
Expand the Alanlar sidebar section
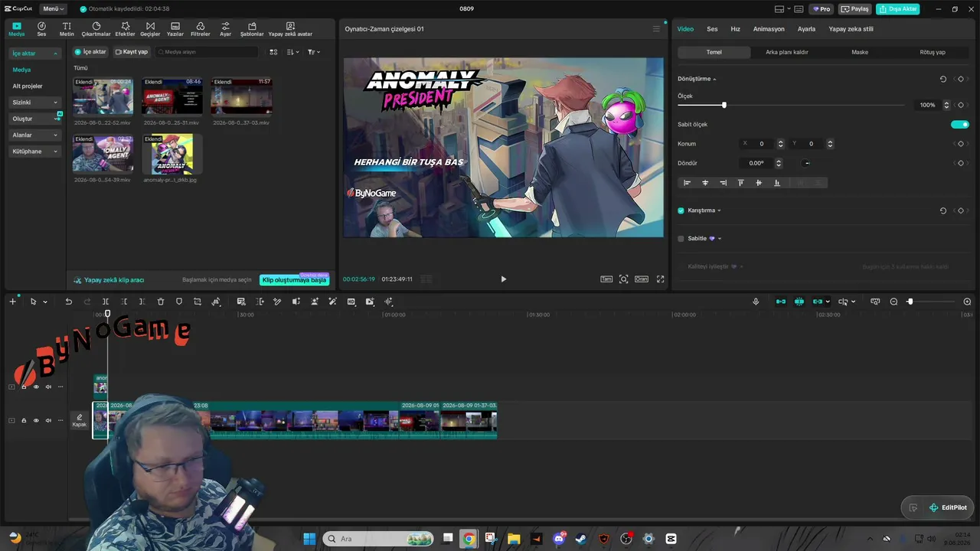(x=34, y=135)
